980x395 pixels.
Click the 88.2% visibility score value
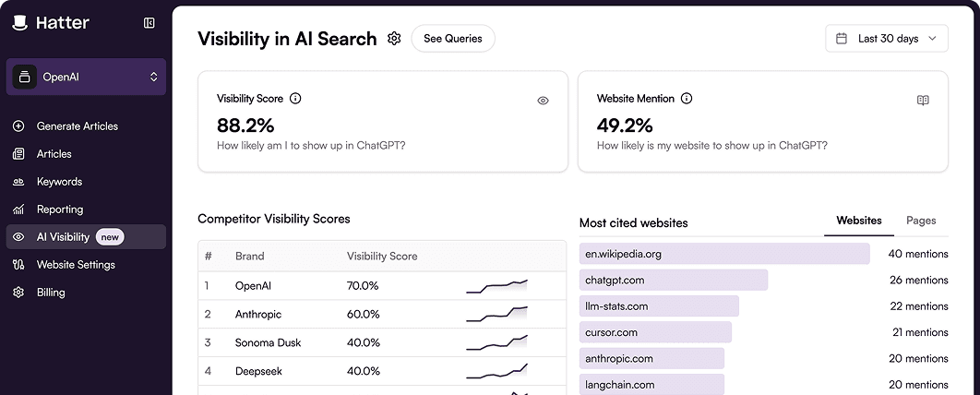[245, 126]
